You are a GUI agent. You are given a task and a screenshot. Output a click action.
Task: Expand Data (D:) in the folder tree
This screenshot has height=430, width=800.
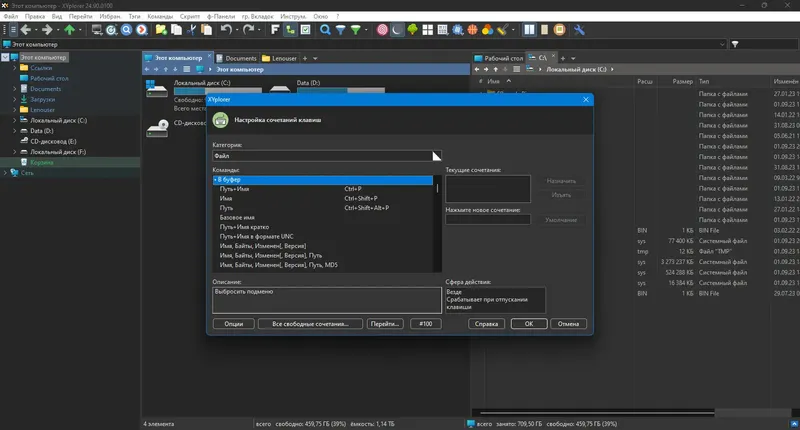(14, 131)
